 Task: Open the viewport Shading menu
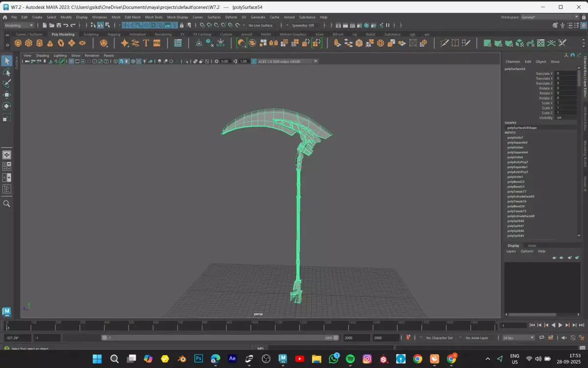coord(42,55)
